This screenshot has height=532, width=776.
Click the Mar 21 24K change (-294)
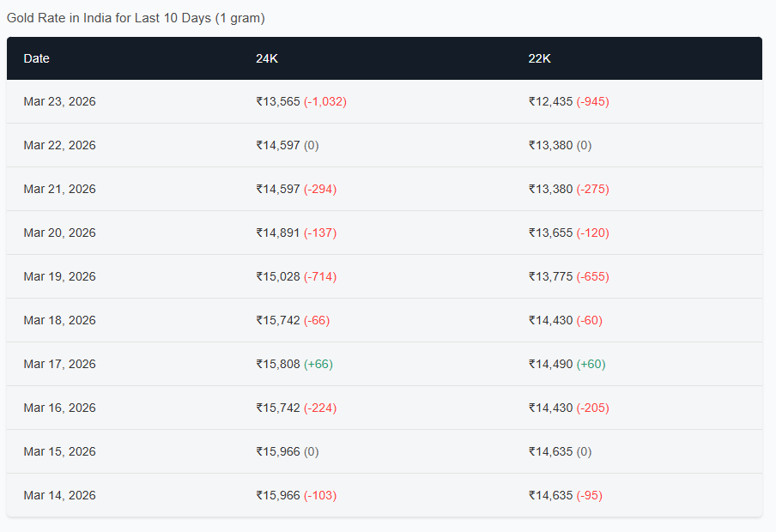point(320,189)
